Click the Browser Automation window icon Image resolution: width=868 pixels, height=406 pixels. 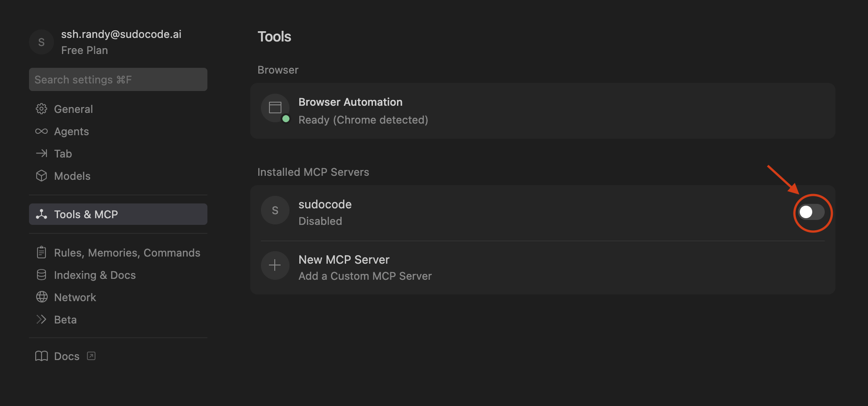click(x=275, y=108)
